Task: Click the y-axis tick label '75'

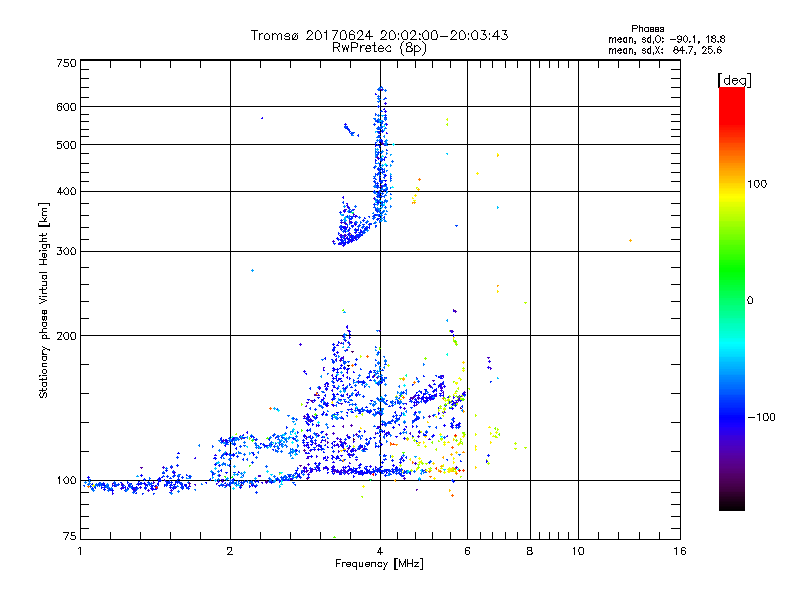Action: point(70,536)
